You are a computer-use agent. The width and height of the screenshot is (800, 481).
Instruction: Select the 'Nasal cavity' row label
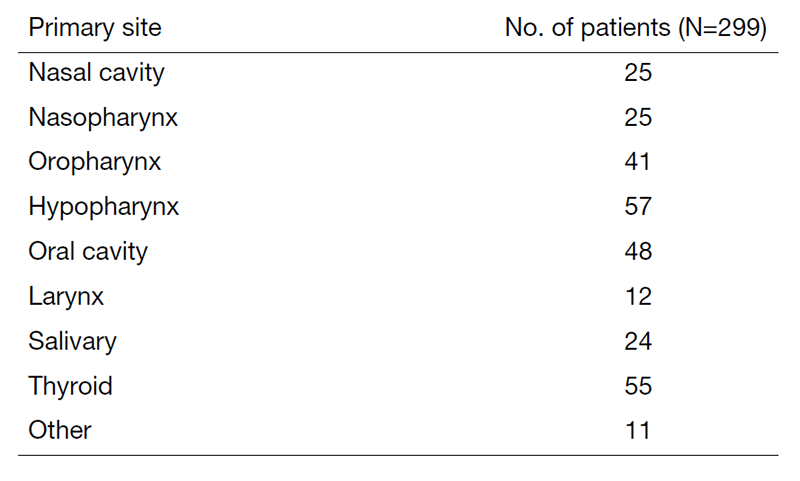tap(96, 73)
